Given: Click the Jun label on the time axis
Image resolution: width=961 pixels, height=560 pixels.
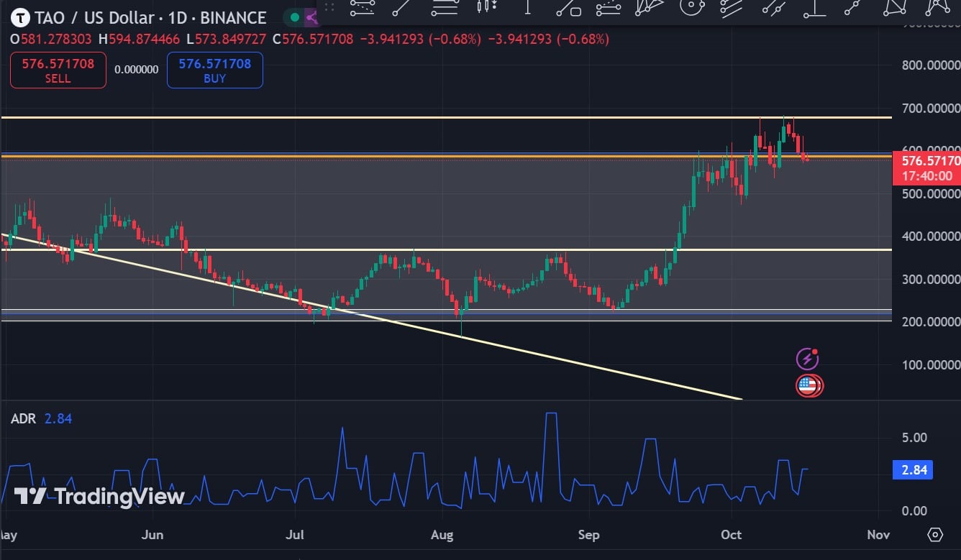Looking at the screenshot, I should (x=153, y=535).
